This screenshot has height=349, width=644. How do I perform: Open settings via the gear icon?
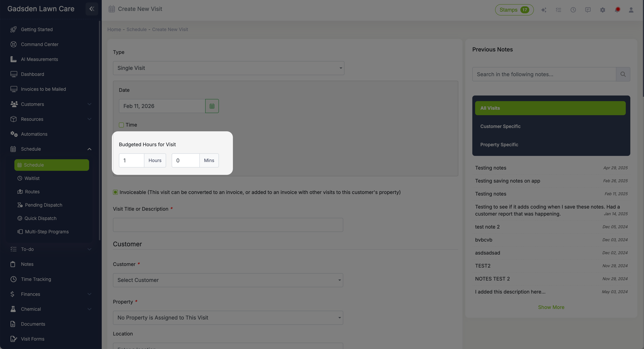(602, 10)
